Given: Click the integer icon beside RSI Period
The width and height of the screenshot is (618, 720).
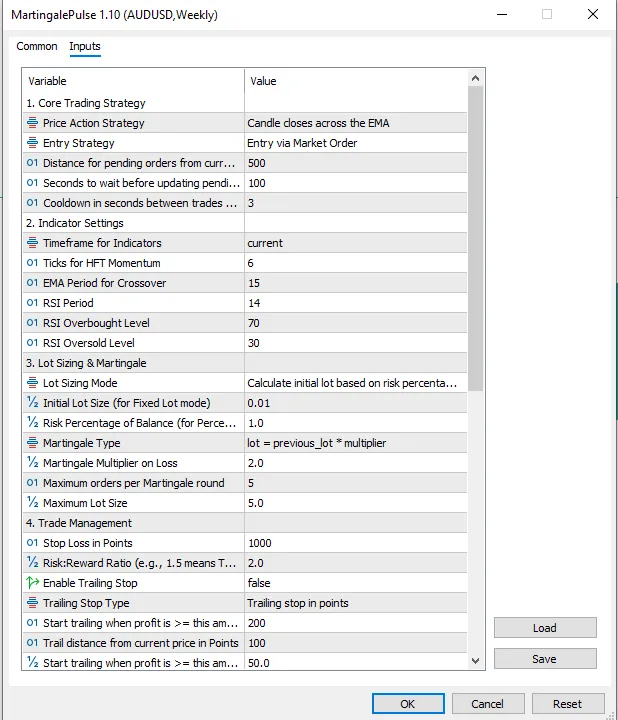Looking at the screenshot, I should 32,303.
